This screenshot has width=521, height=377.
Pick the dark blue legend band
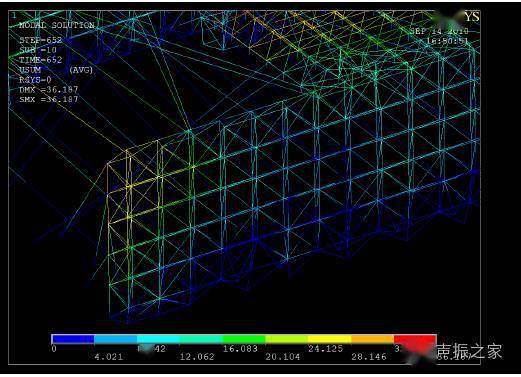coord(73,339)
